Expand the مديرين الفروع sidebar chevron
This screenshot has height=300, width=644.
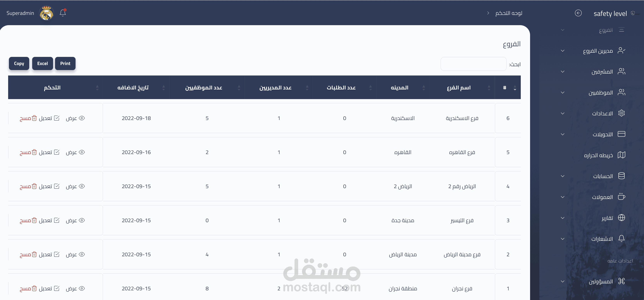562,51
